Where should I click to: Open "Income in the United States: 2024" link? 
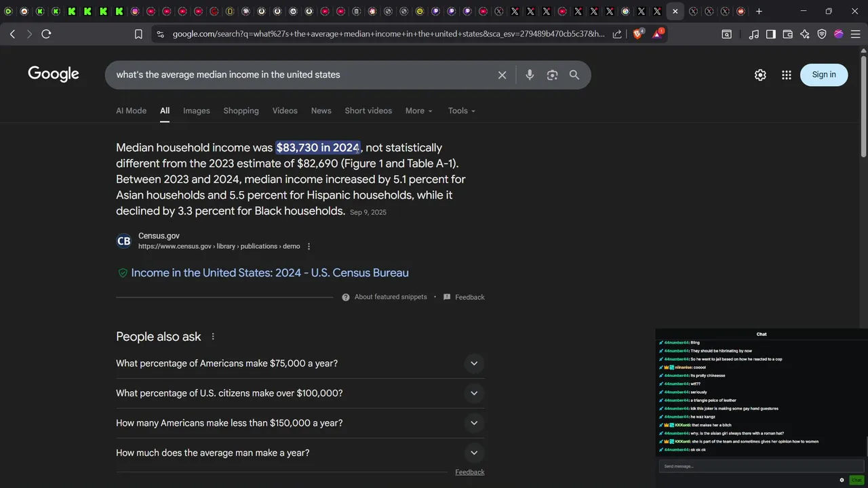(270, 273)
